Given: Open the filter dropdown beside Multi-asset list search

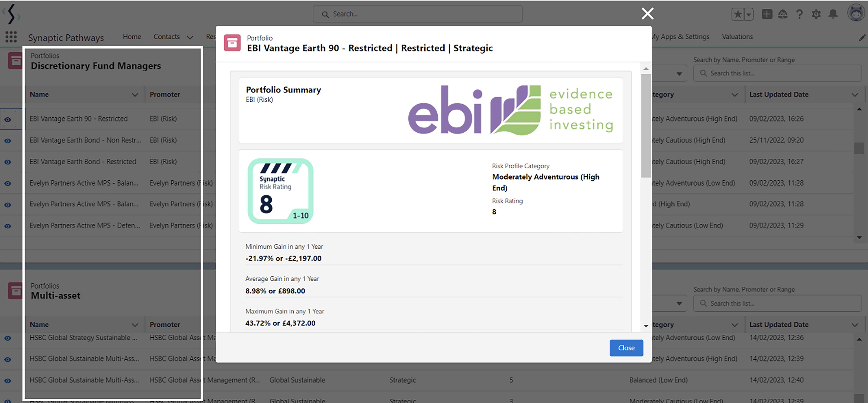Looking at the screenshot, I should click(x=679, y=304).
